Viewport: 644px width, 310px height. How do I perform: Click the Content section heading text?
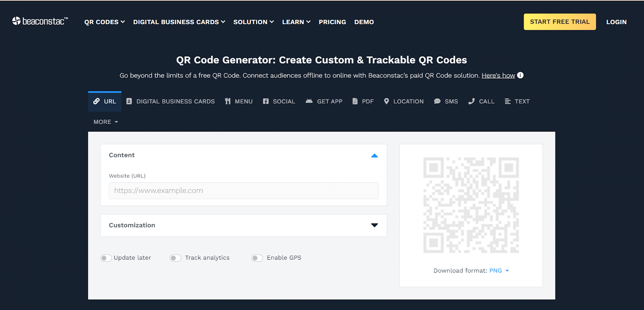tap(122, 155)
